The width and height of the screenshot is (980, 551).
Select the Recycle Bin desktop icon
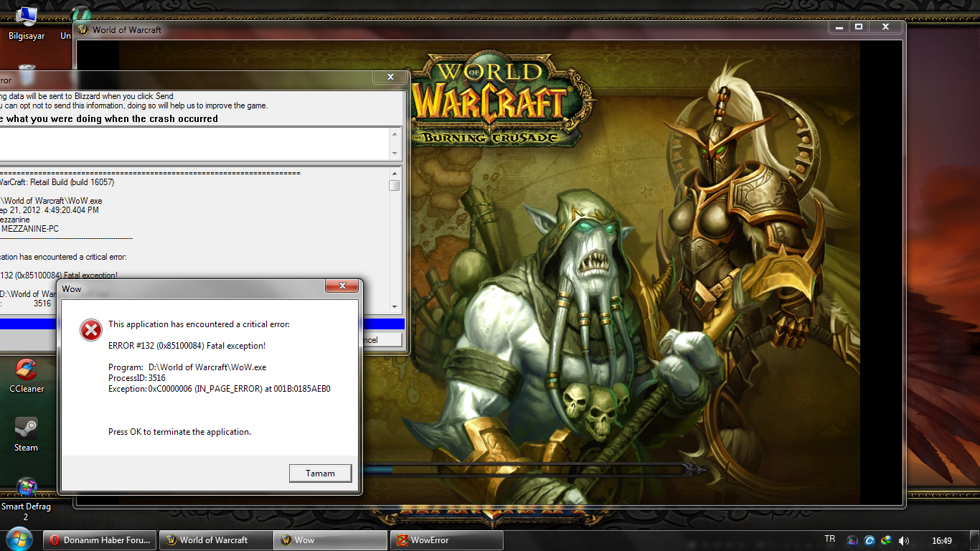pyautogui.click(x=27, y=75)
